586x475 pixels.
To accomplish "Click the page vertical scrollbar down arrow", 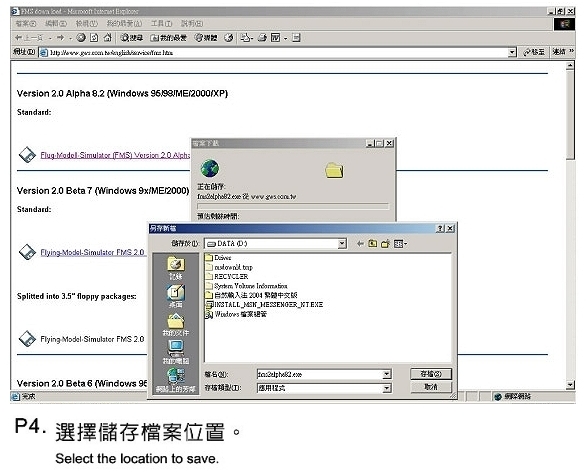I will tap(570, 384).
